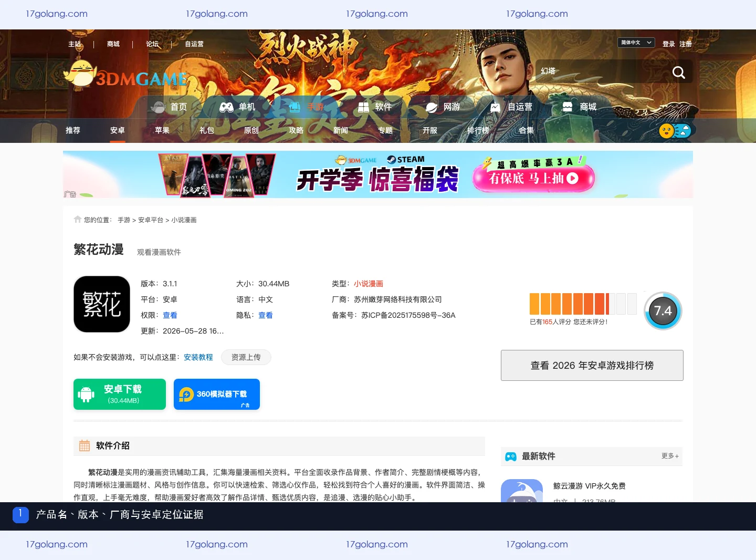The width and height of the screenshot is (756, 560).
Task: Select the 合集 sub-tab
Action: point(527,130)
